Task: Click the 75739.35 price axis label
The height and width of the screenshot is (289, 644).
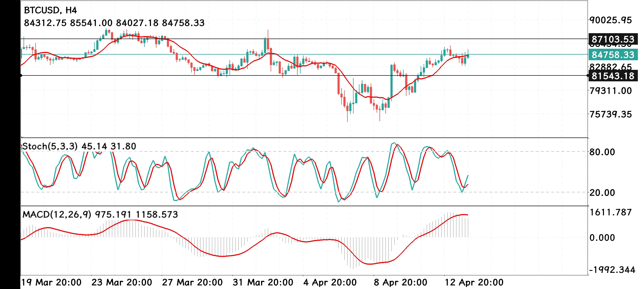Action: point(611,114)
